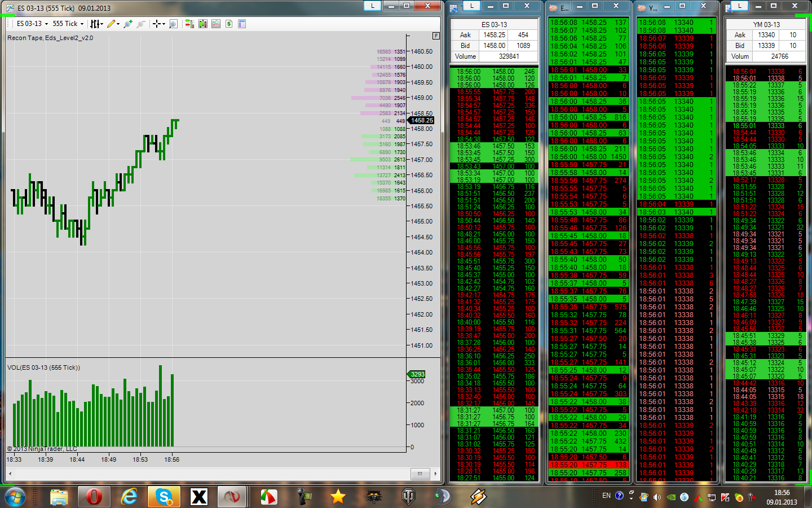Click the ES 03-13 chart window icon
This screenshot has height=508, width=812.
click(x=10, y=8)
